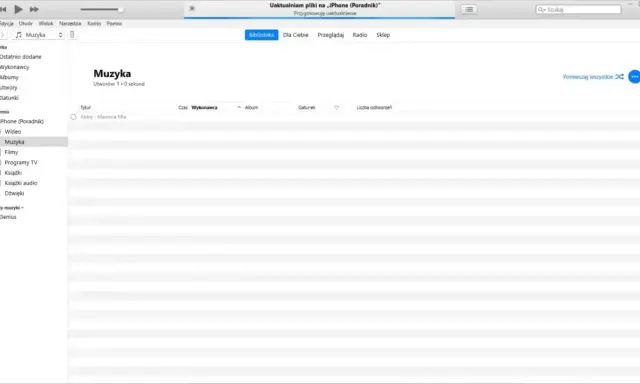
Task: Sort by the Gatunek column header
Action: (307, 107)
